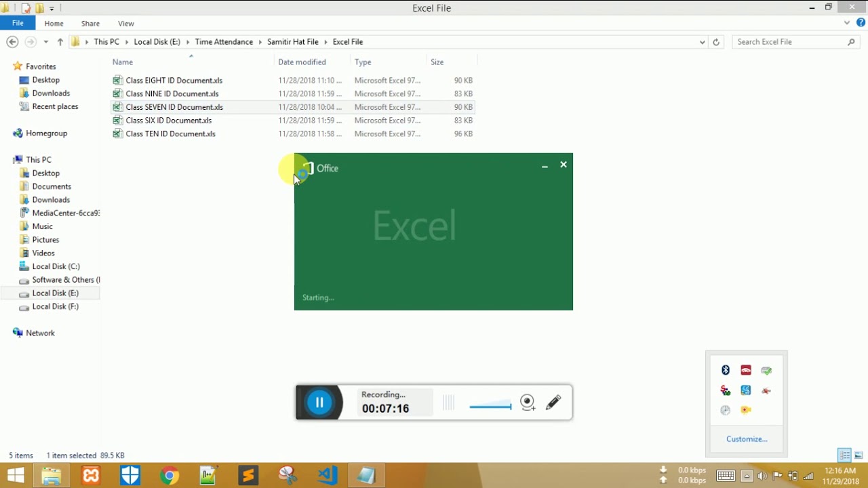Open the yellow camera recorder tray icon
868x488 pixels.
(746, 410)
